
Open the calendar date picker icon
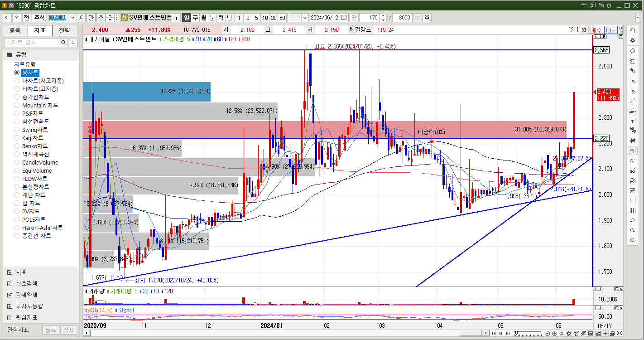pyautogui.click(x=344, y=18)
